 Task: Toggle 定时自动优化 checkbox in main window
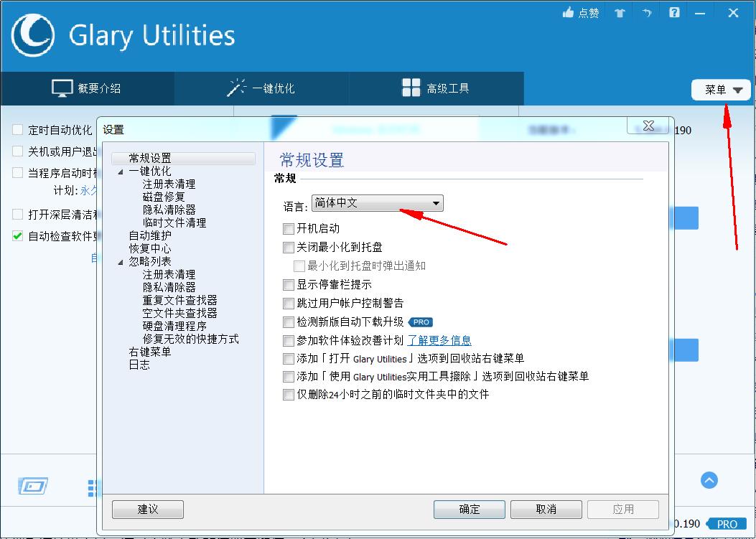18,130
